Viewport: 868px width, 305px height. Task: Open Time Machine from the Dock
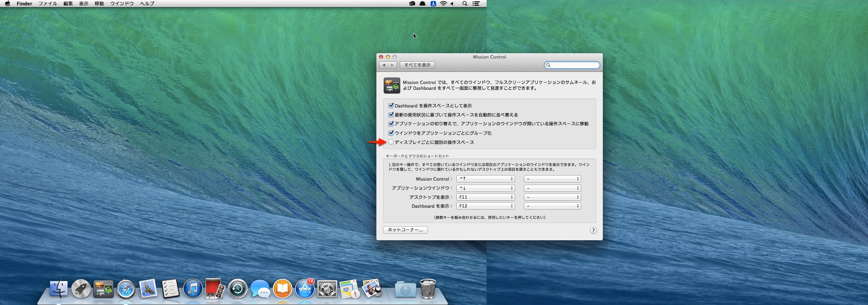[237, 289]
